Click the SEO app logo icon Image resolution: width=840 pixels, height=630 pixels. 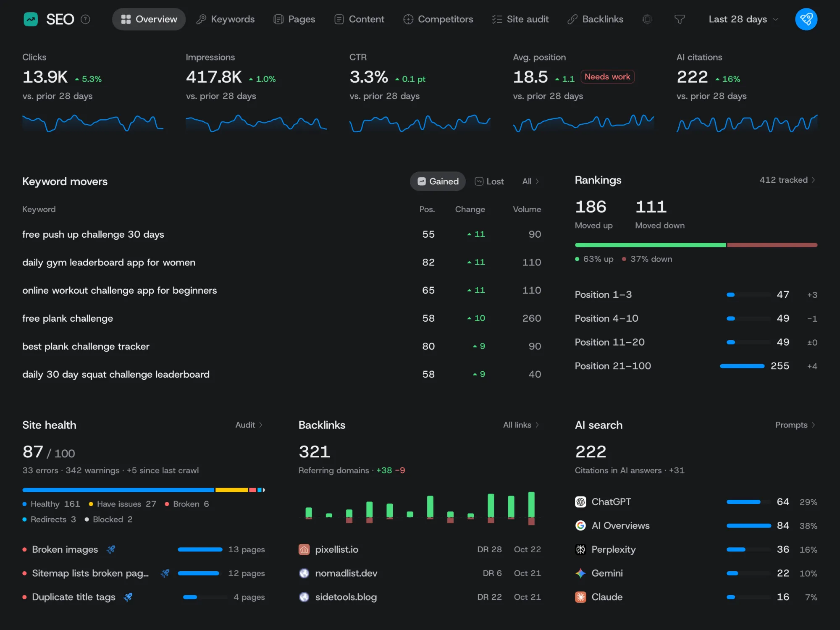click(x=31, y=19)
